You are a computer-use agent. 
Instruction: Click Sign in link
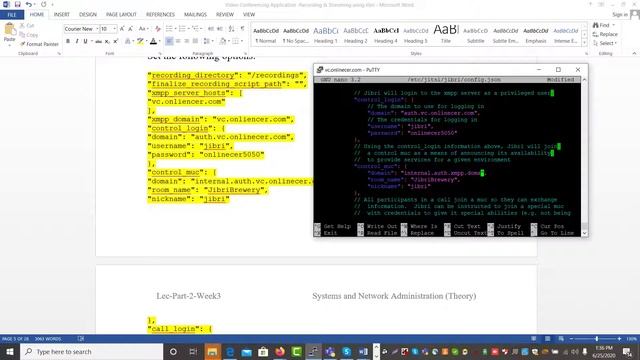click(620, 15)
